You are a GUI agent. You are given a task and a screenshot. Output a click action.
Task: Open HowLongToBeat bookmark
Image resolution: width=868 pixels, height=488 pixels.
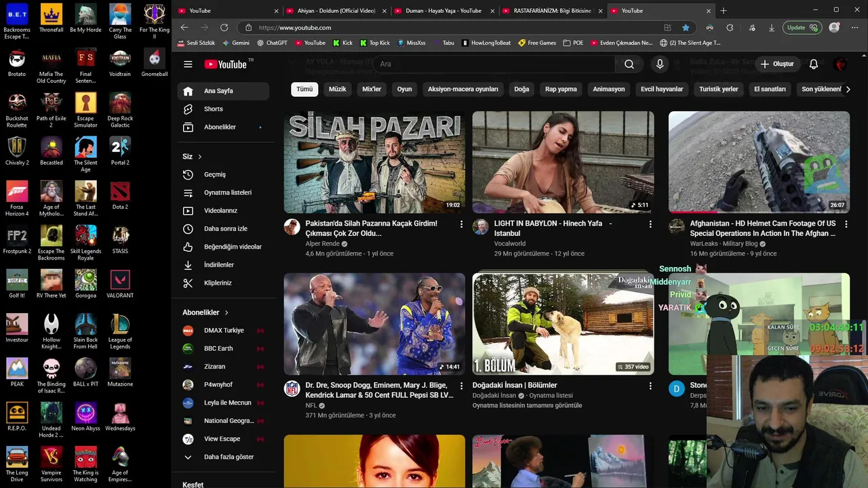pyautogui.click(x=486, y=43)
